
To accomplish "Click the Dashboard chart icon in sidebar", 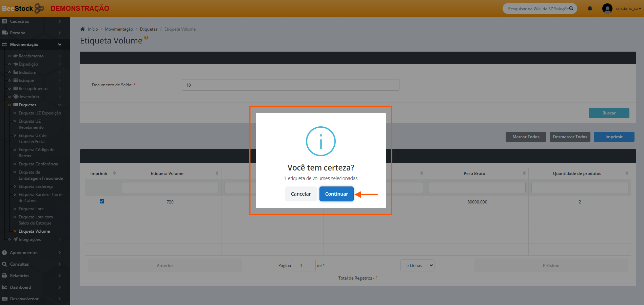I will 4,287.
